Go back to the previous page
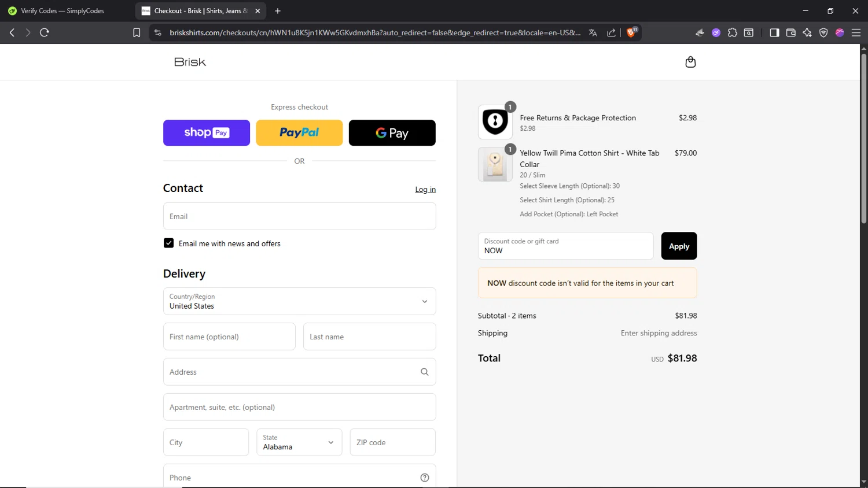 pyautogui.click(x=12, y=32)
